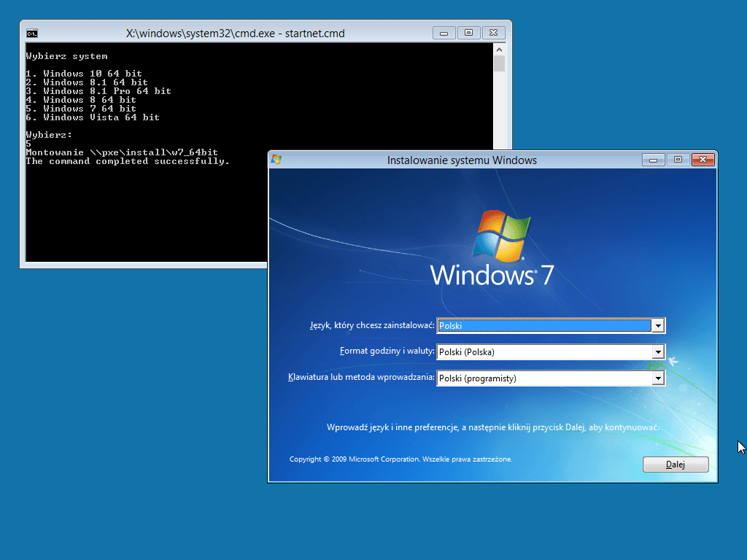
Task: Open the keyboard input method dropdown
Action: click(x=551, y=378)
